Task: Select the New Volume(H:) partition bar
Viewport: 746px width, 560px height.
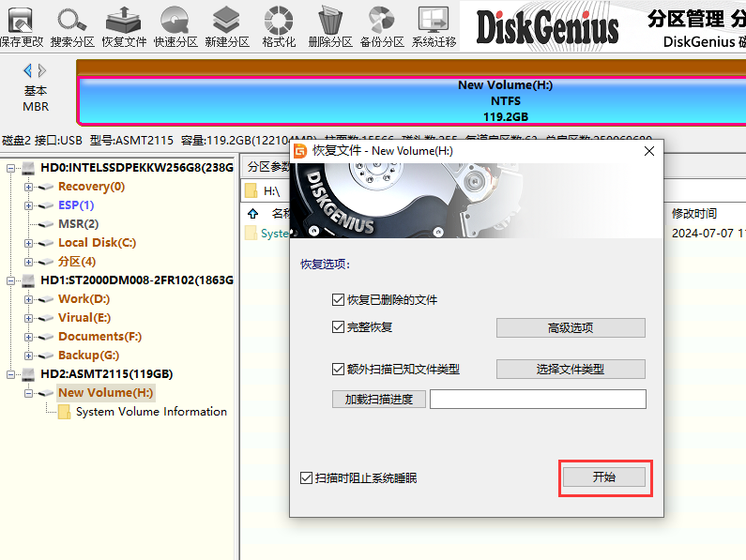Action: click(x=412, y=101)
